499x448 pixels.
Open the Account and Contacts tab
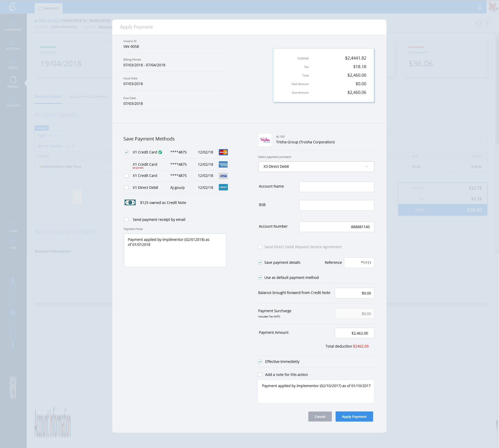(x=88, y=97)
